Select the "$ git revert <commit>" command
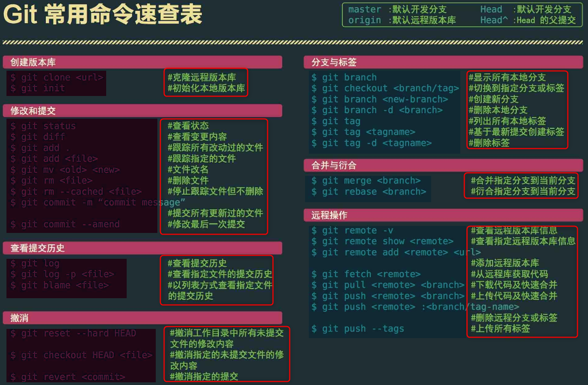 click(x=68, y=377)
